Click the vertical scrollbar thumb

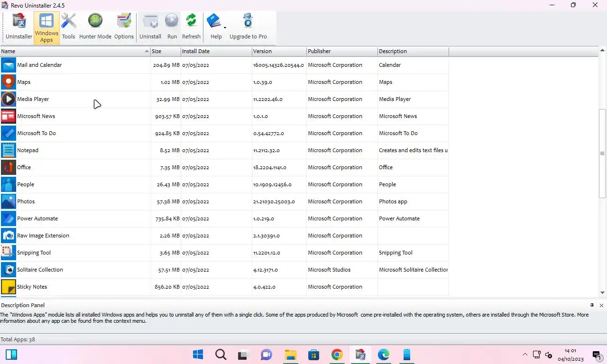click(603, 154)
